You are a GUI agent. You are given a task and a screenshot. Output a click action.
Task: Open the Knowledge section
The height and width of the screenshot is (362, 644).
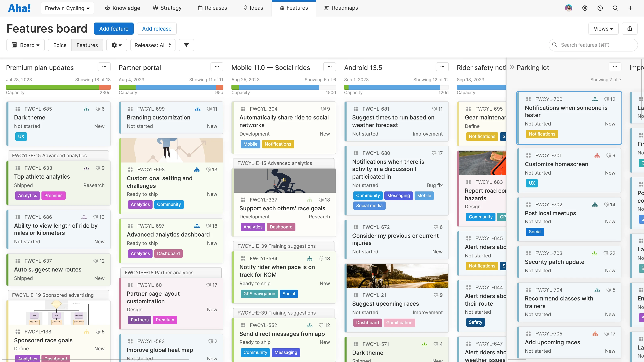[122, 8]
